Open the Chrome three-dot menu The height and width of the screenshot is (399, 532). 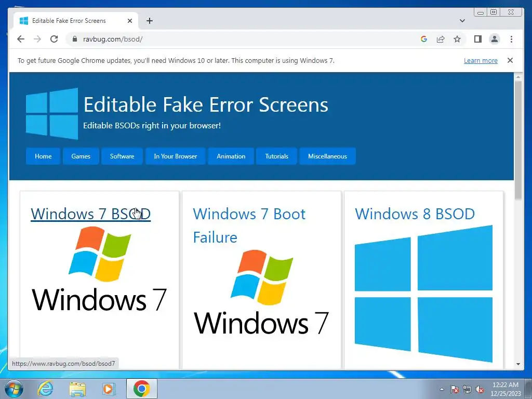[511, 39]
